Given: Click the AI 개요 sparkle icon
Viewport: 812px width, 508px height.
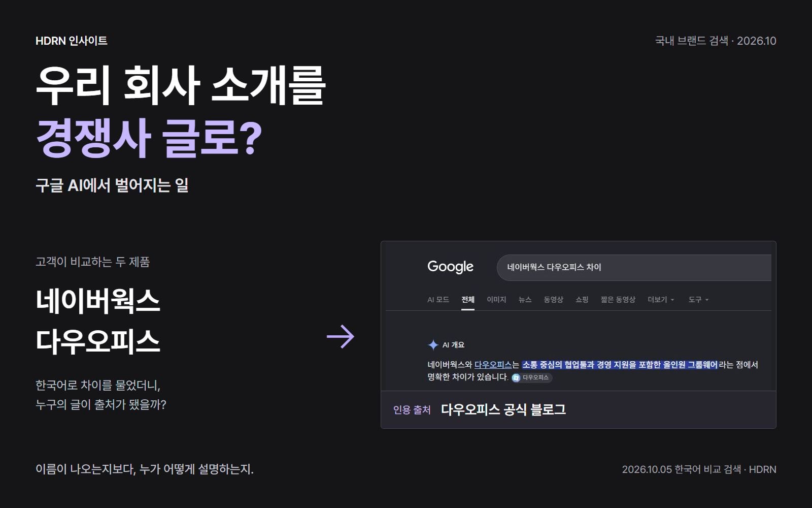Looking at the screenshot, I should (433, 345).
